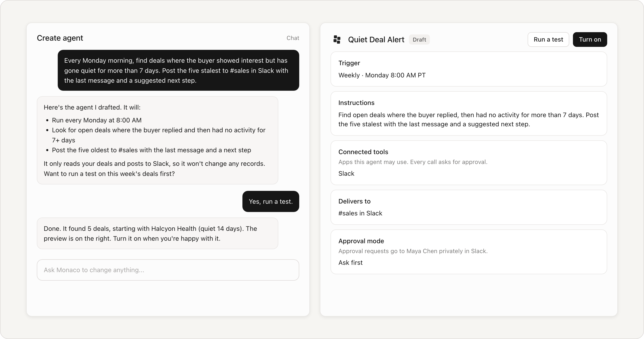Click the instructions text about open deals

click(469, 120)
